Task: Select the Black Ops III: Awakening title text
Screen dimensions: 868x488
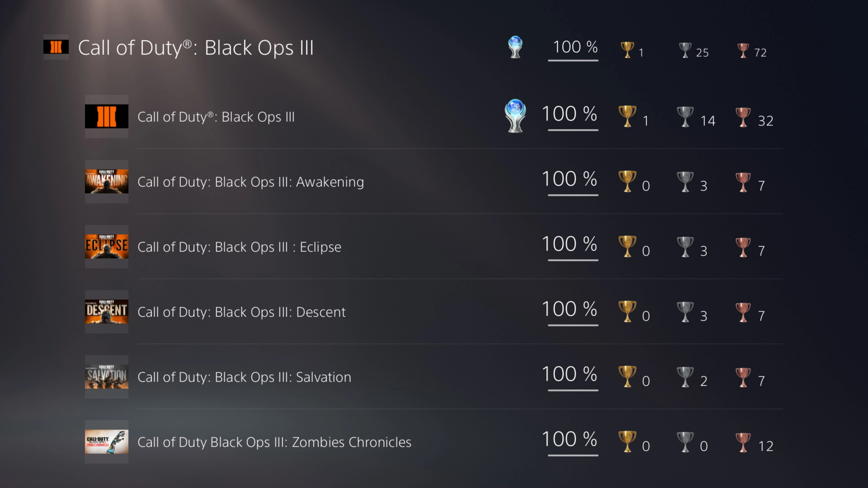Action: coord(250,182)
